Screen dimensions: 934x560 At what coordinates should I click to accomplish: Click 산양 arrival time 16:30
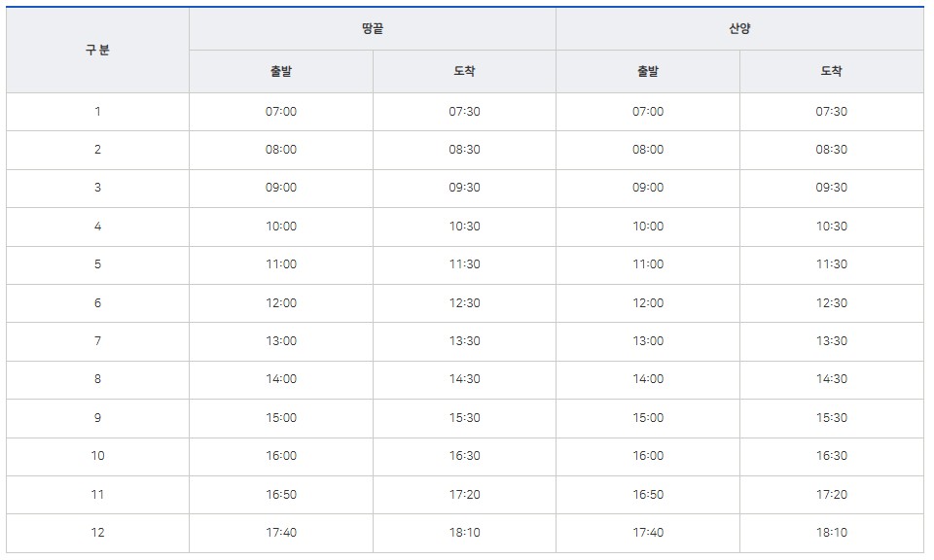[832, 456]
